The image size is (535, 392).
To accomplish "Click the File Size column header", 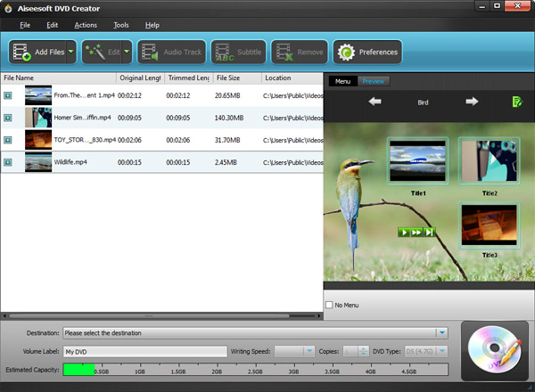I will tap(237, 78).
